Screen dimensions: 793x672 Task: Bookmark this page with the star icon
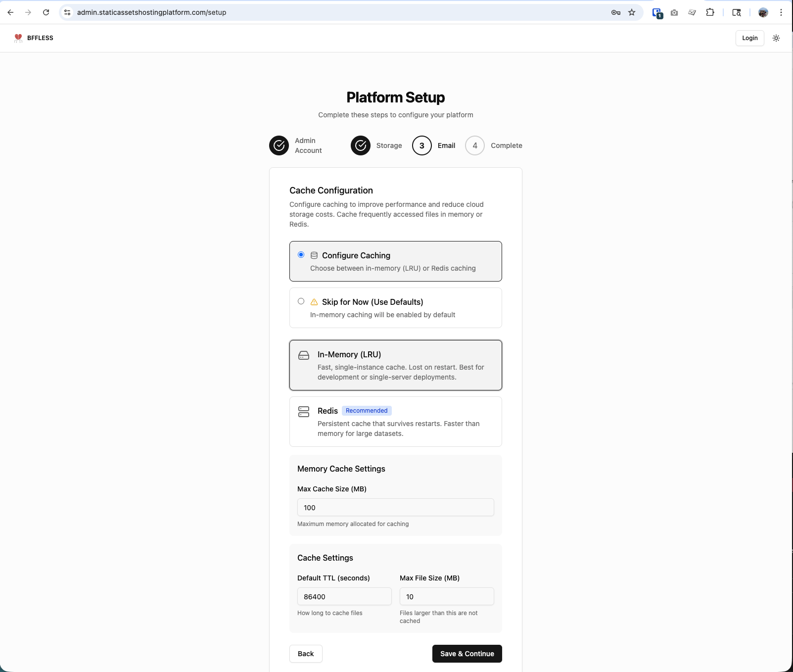click(x=632, y=12)
